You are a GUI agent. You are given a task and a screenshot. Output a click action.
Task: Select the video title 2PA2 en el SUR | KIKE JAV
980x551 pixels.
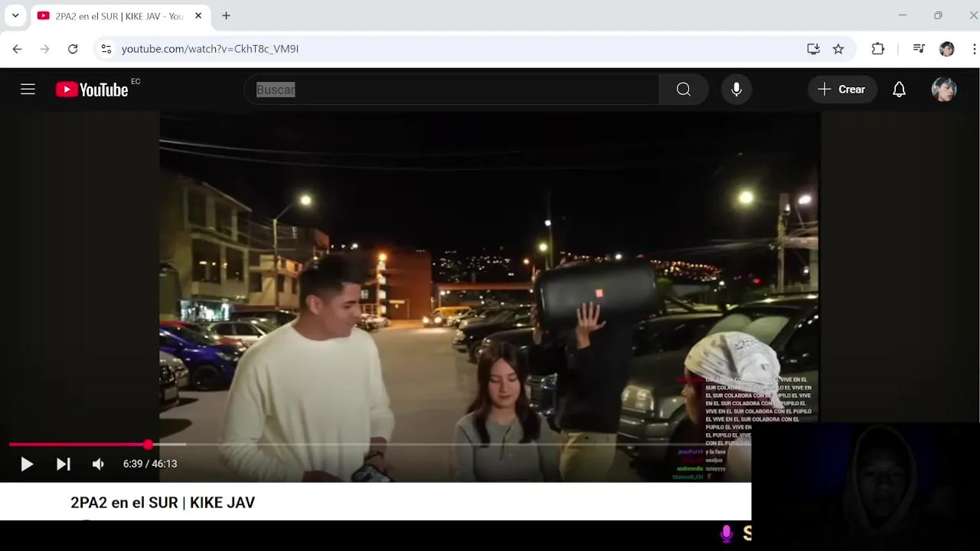(x=162, y=503)
